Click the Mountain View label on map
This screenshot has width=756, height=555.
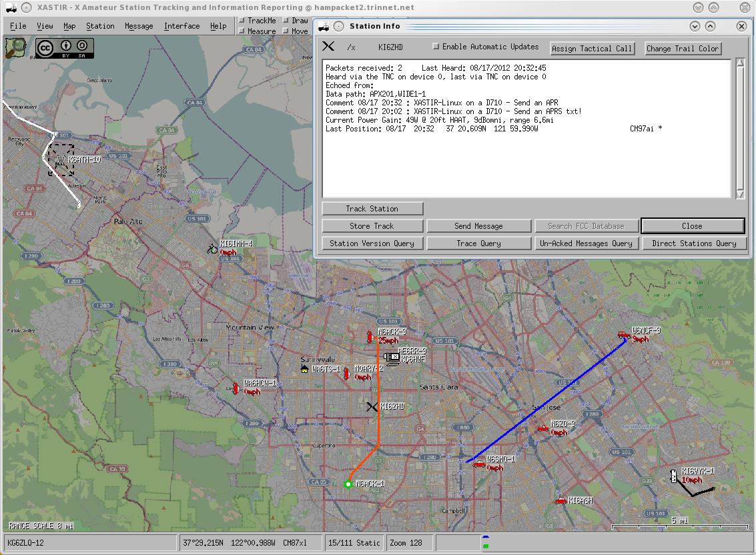pos(250,328)
